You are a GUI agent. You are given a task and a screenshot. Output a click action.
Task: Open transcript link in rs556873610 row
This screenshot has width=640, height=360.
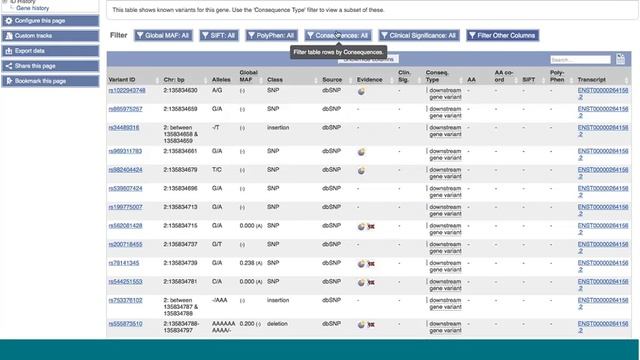pos(603,327)
